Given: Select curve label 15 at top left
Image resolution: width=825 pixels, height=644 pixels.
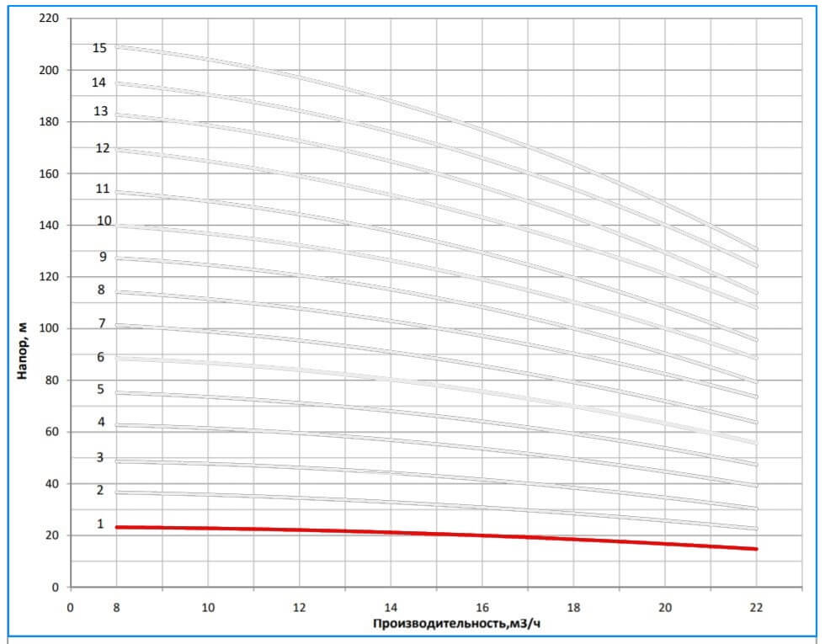Looking at the screenshot, I should [99, 49].
